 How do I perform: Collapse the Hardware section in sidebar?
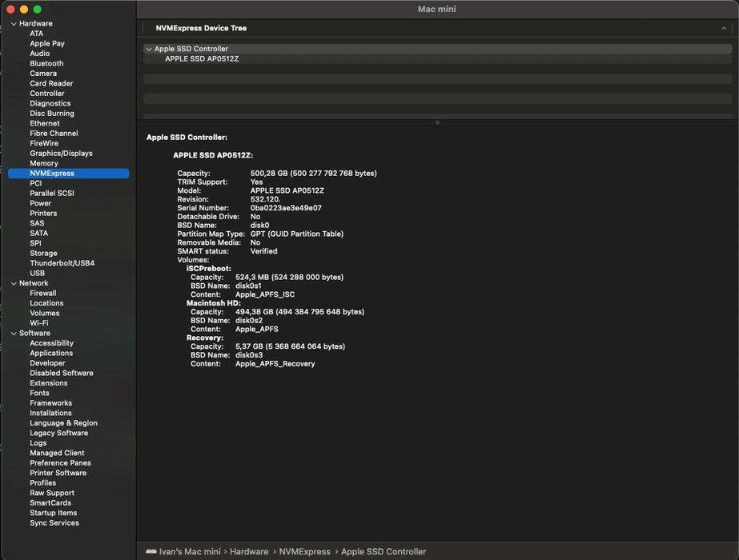[14, 23]
